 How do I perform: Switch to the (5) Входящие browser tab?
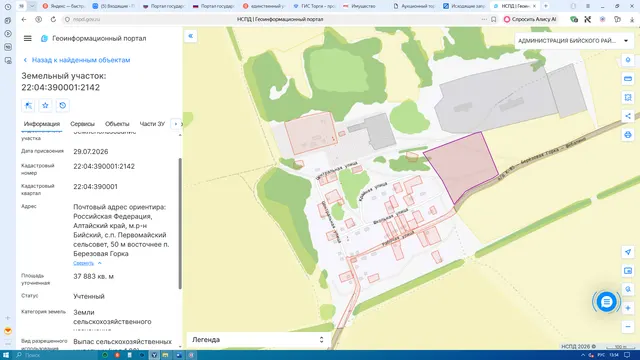coord(114,6)
